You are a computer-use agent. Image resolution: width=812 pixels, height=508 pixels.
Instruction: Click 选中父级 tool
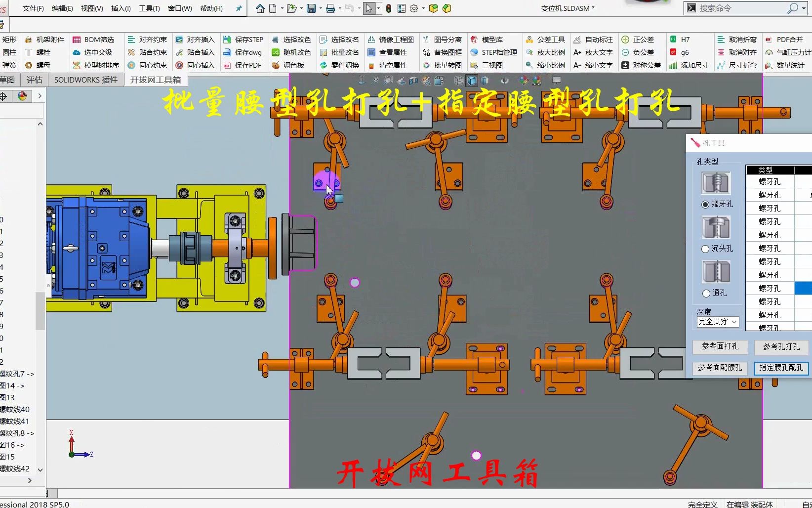pyautogui.click(x=92, y=52)
